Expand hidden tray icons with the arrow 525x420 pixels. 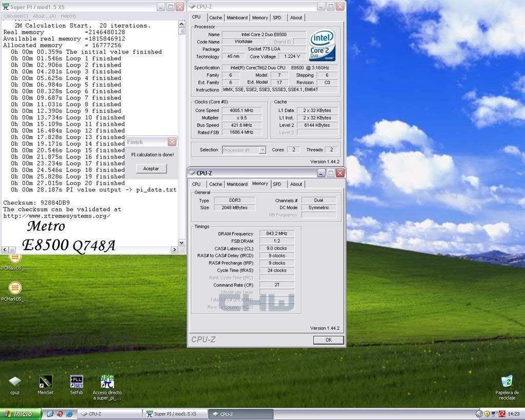[479, 414]
